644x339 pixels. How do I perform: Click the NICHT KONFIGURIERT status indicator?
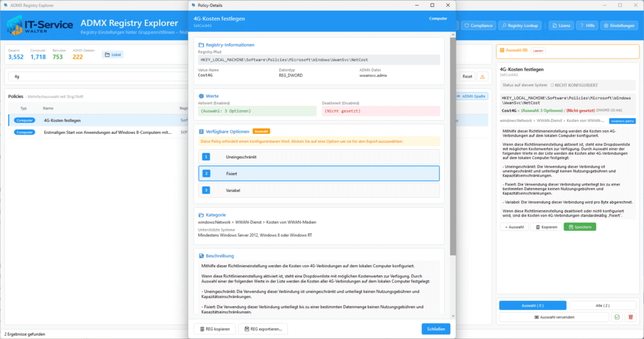click(x=574, y=85)
